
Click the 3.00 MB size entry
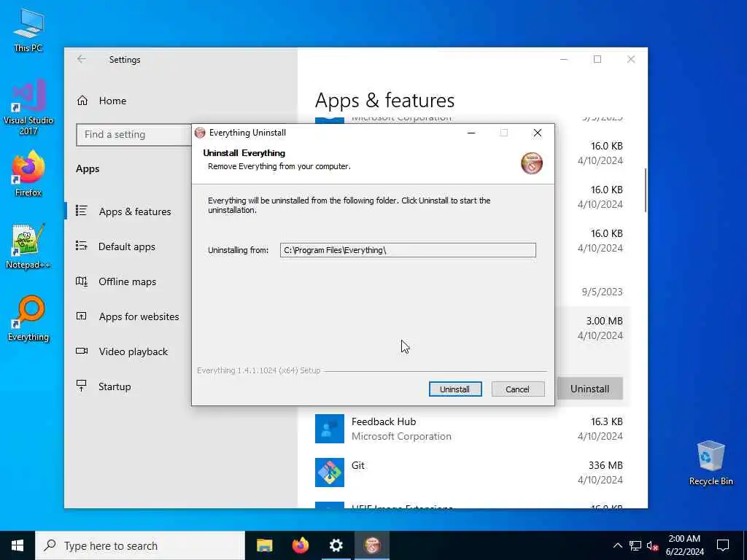pos(604,321)
